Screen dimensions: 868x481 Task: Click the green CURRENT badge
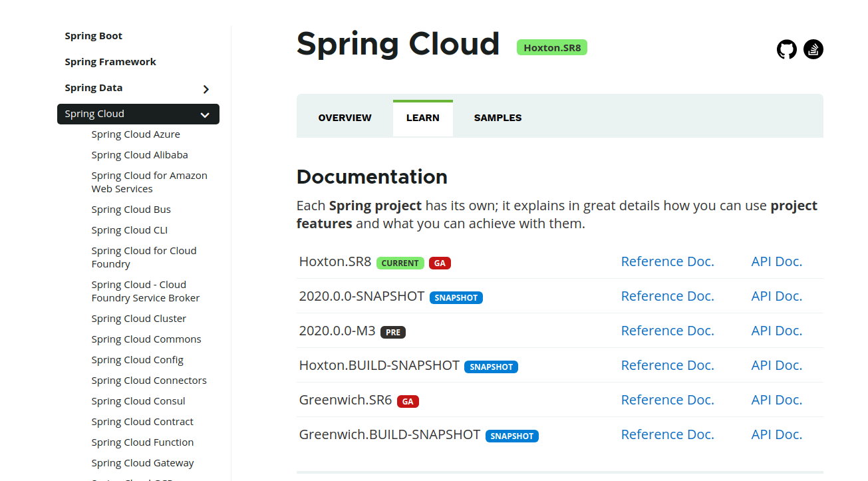(x=400, y=263)
